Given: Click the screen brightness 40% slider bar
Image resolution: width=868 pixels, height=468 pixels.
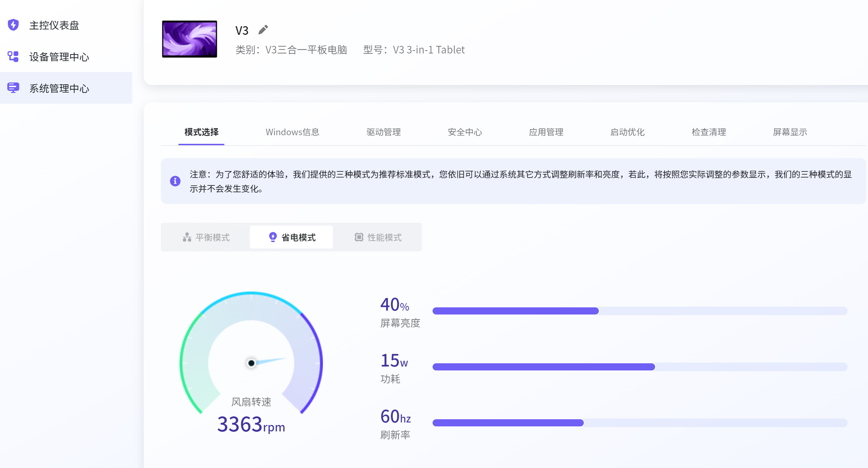Looking at the screenshot, I should tap(639, 311).
